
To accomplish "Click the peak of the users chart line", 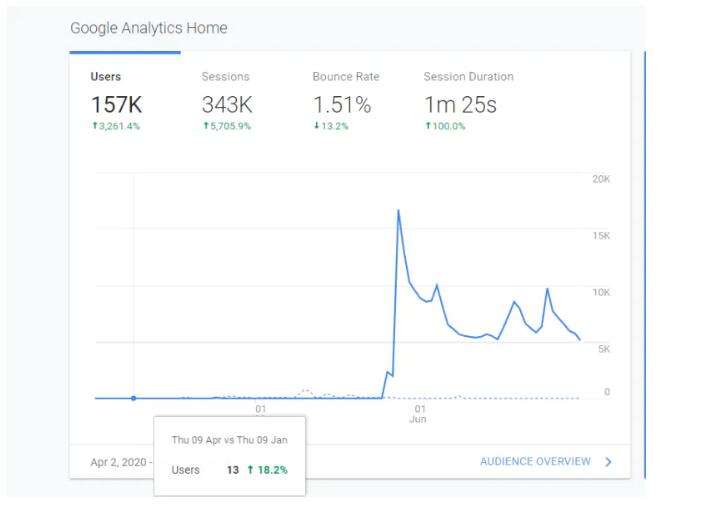I will pyautogui.click(x=398, y=211).
